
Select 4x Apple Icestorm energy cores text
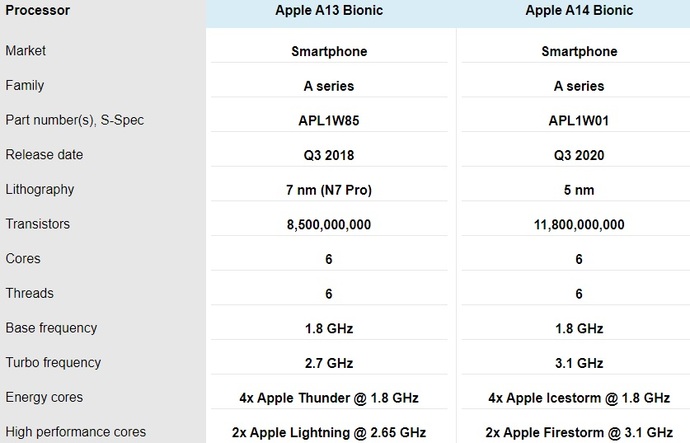(579, 398)
